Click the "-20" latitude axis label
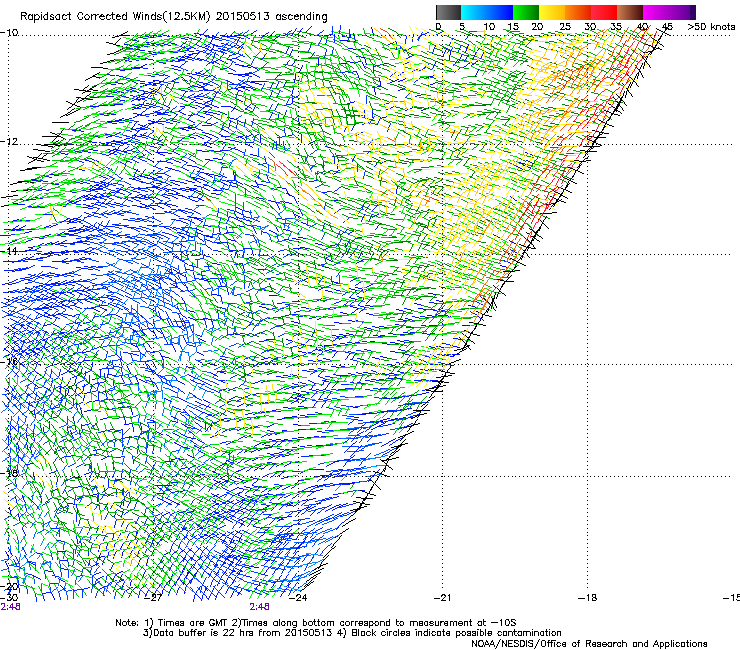 click(9, 586)
